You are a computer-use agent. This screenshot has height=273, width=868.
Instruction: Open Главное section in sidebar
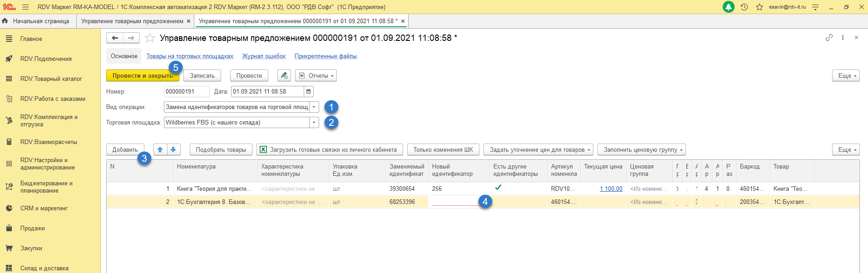pos(31,39)
